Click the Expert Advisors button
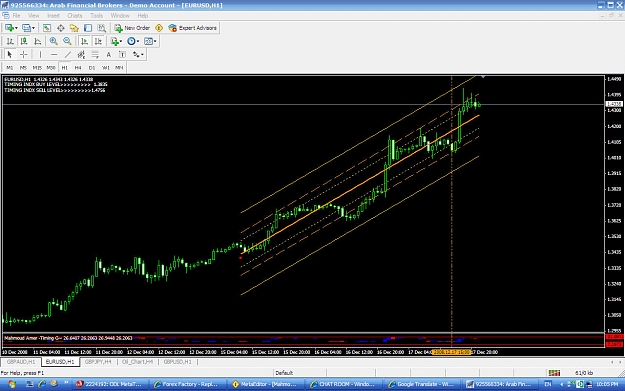625x391 pixels. coord(193,28)
